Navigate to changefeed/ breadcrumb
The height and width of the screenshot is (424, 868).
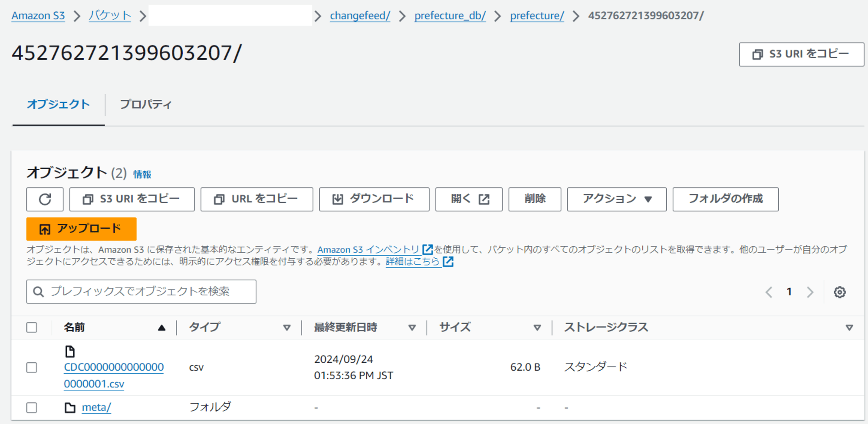pyautogui.click(x=360, y=16)
